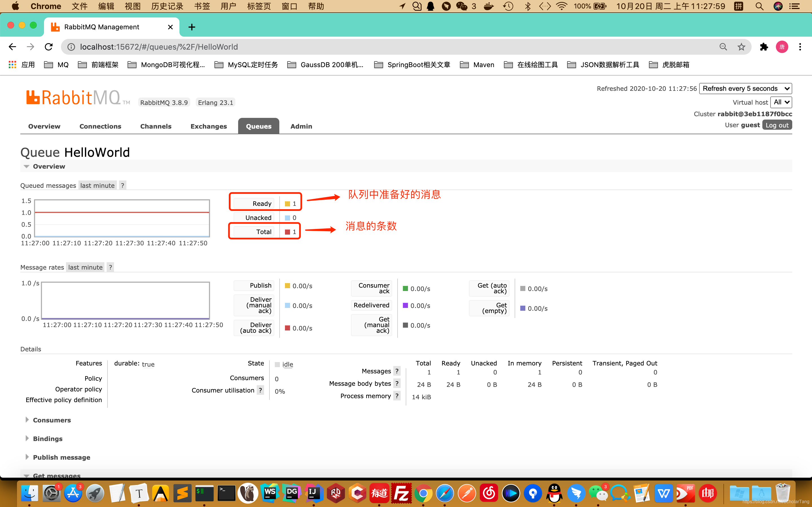Bookmark this page with the star

(741, 47)
